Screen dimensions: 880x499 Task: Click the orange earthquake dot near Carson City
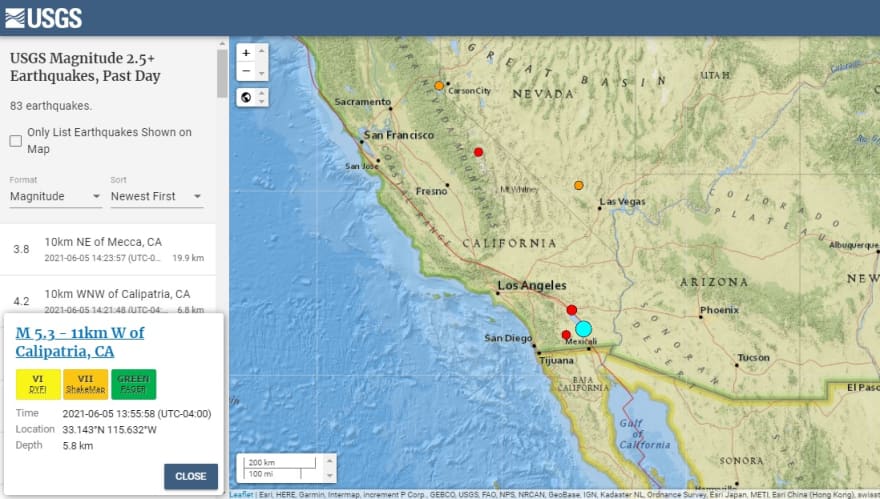pos(439,86)
